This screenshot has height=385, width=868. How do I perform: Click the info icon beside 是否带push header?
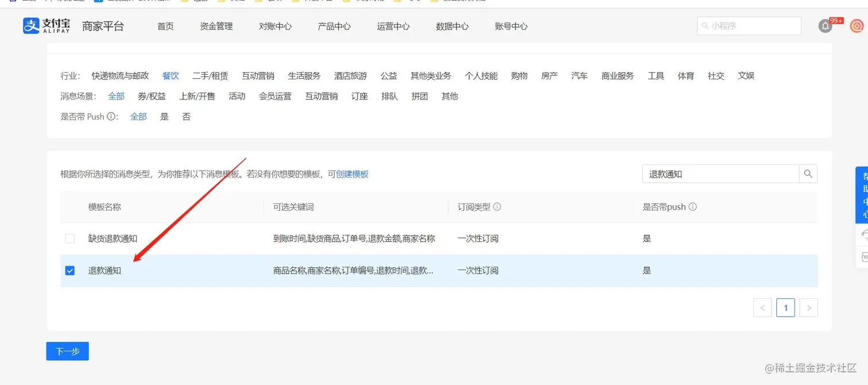(x=692, y=207)
